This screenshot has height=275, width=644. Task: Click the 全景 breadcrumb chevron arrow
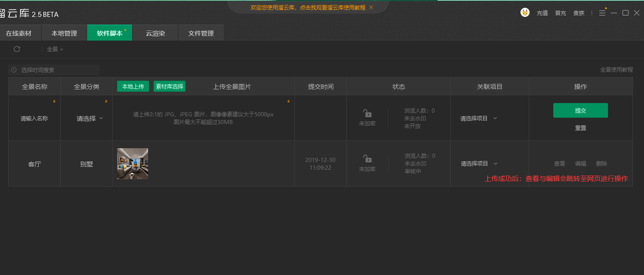tap(62, 49)
